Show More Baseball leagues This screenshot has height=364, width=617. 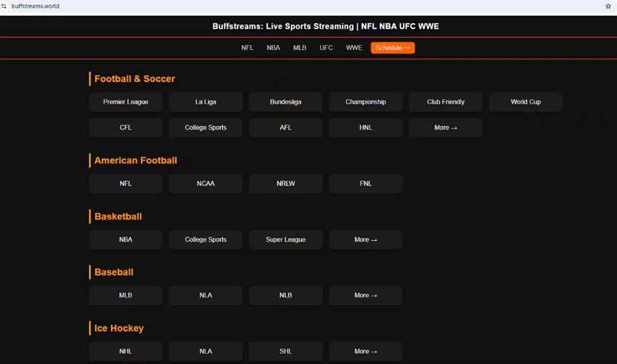coord(366,295)
